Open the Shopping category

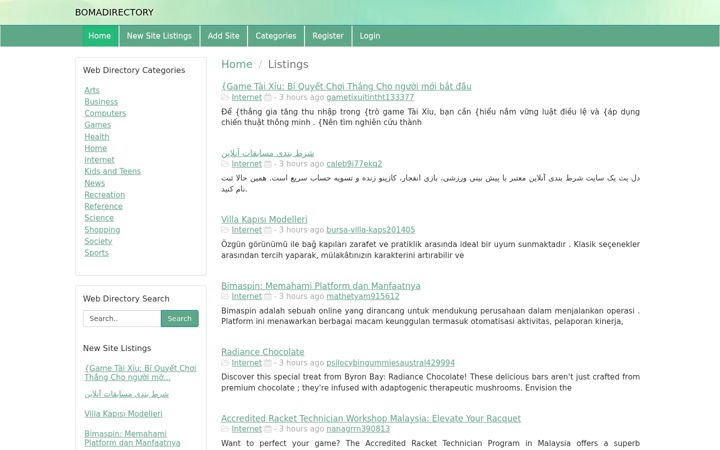[x=102, y=229]
